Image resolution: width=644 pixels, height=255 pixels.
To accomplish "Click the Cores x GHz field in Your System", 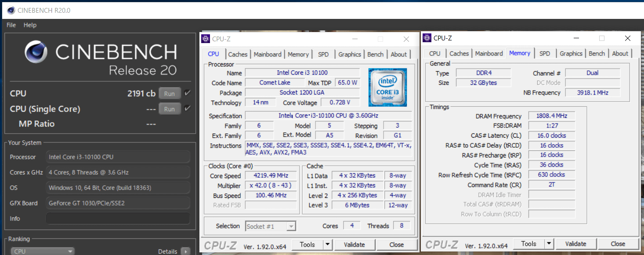I will [x=118, y=172].
